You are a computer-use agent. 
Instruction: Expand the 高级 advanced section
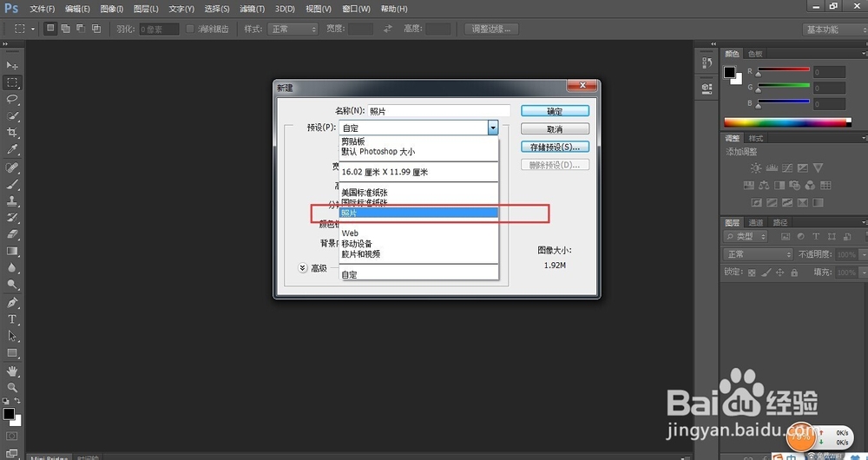pos(302,268)
